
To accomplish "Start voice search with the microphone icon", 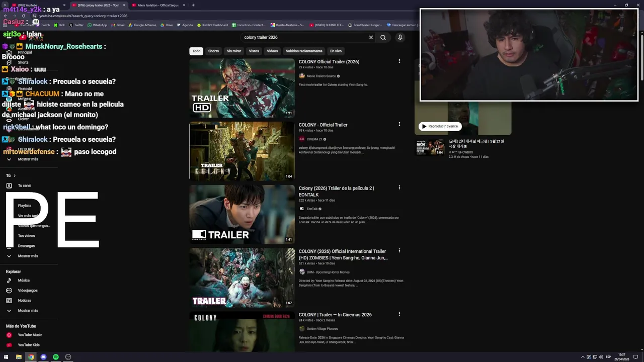I will point(400,37).
